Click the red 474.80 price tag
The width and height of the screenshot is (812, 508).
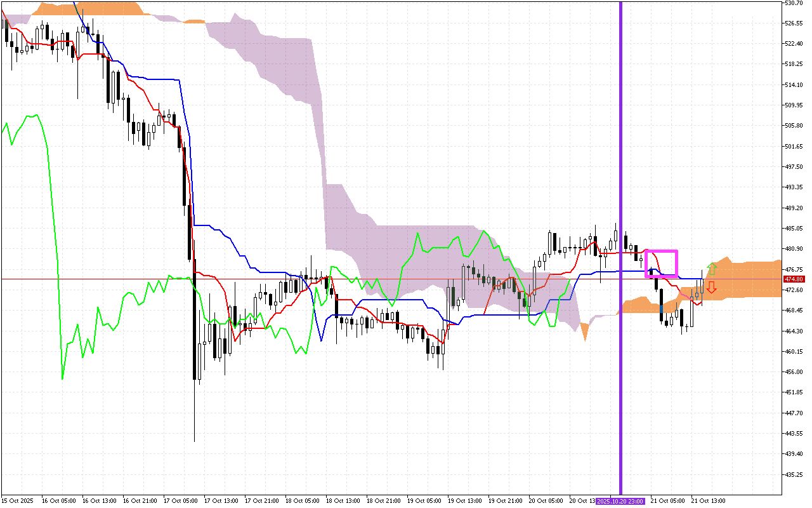(x=794, y=279)
